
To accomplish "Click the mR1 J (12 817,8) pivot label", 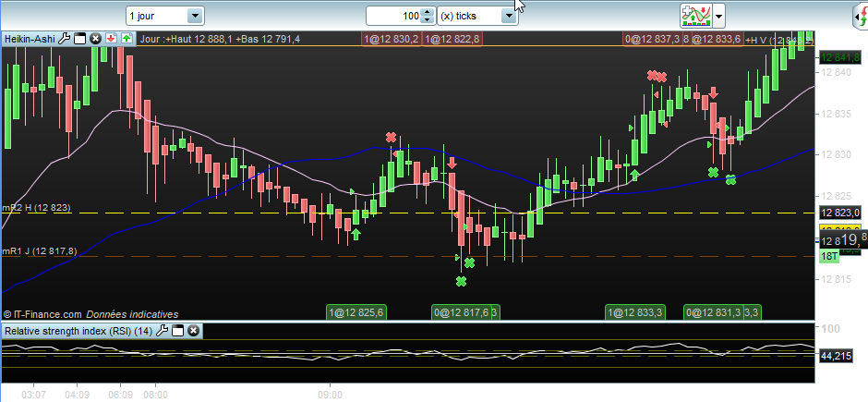I will point(40,250).
